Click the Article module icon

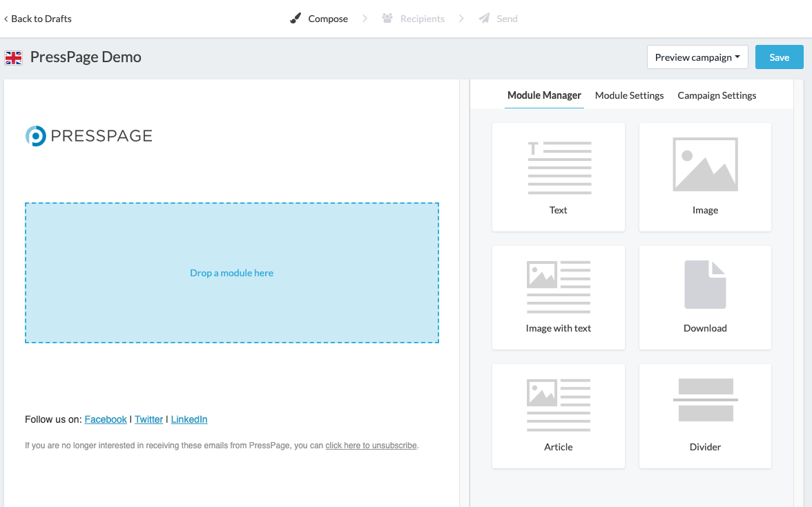tap(558, 402)
